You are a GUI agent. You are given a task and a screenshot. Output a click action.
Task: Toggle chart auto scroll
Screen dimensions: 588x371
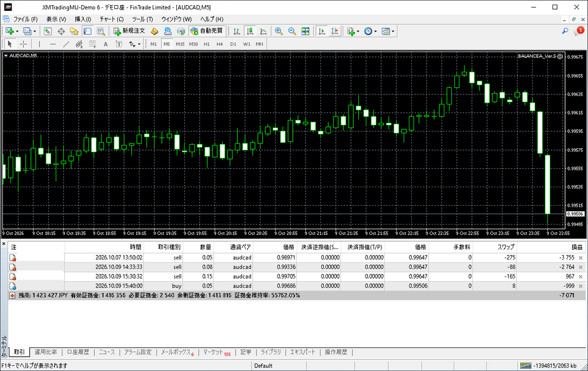(322, 31)
